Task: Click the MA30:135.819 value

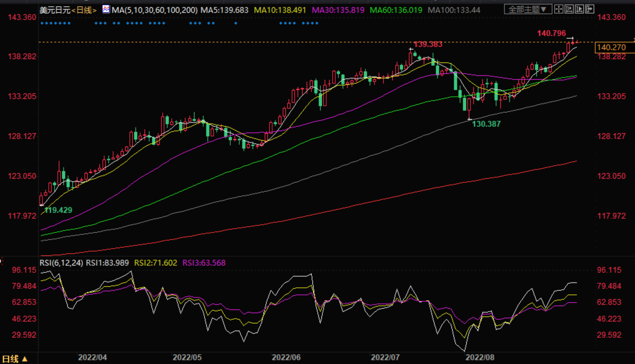Action: 338,10
